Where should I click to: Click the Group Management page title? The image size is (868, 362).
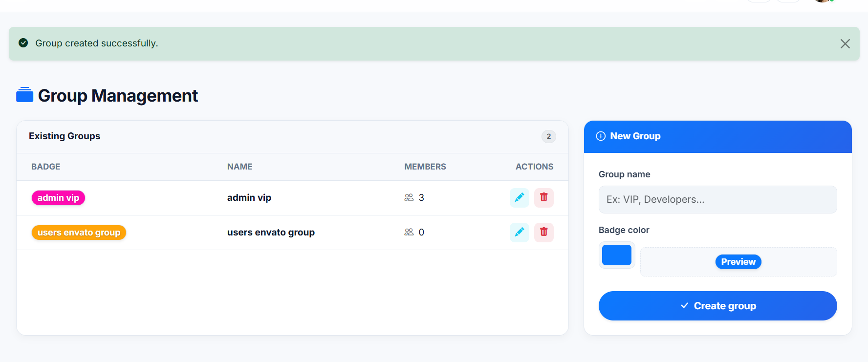118,95
